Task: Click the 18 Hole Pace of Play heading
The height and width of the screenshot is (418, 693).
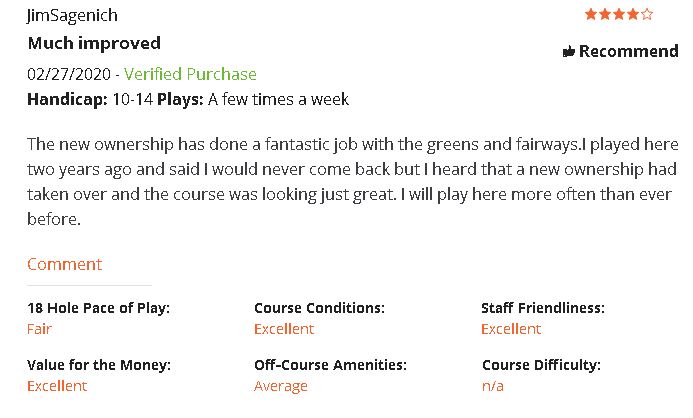Action: 98,308
